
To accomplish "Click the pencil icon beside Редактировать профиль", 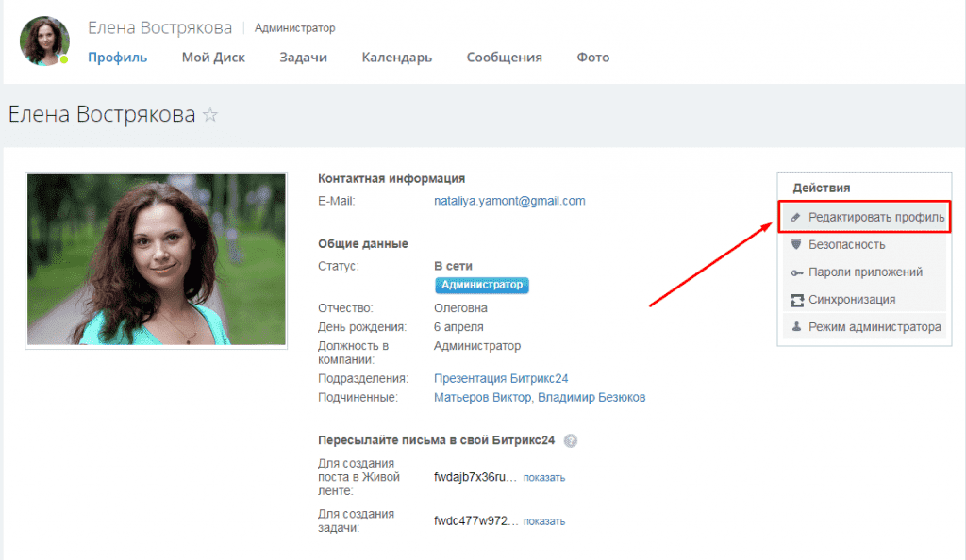I will tap(796, 217).
